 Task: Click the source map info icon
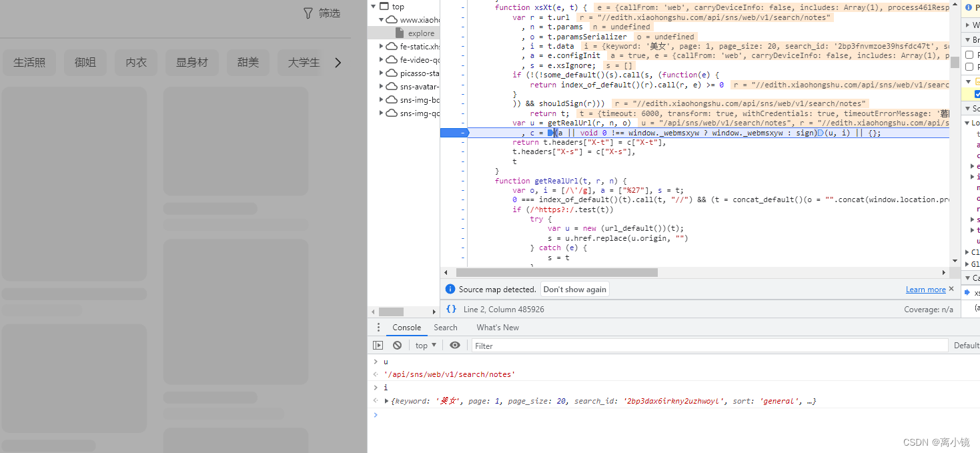pos(450,289)
